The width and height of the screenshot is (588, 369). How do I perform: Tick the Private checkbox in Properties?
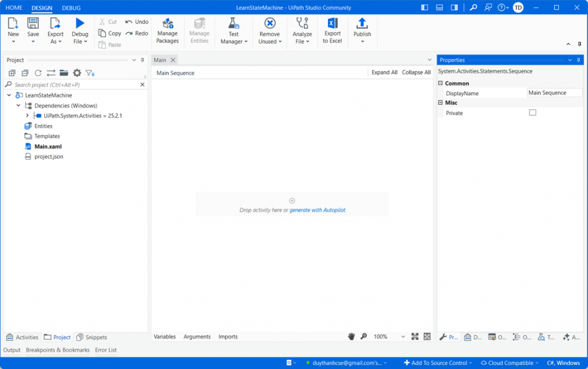(x=532, y=112)
